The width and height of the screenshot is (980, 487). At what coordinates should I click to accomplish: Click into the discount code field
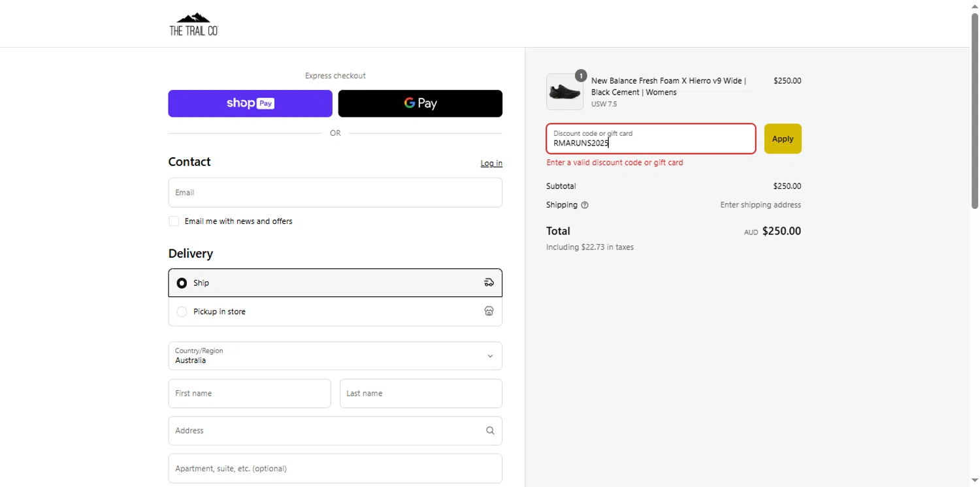click(651, 138)
